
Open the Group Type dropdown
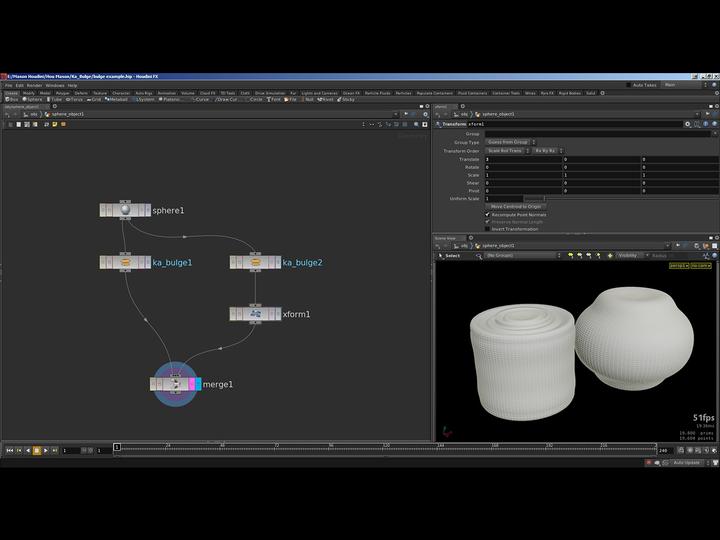point(511,142)
